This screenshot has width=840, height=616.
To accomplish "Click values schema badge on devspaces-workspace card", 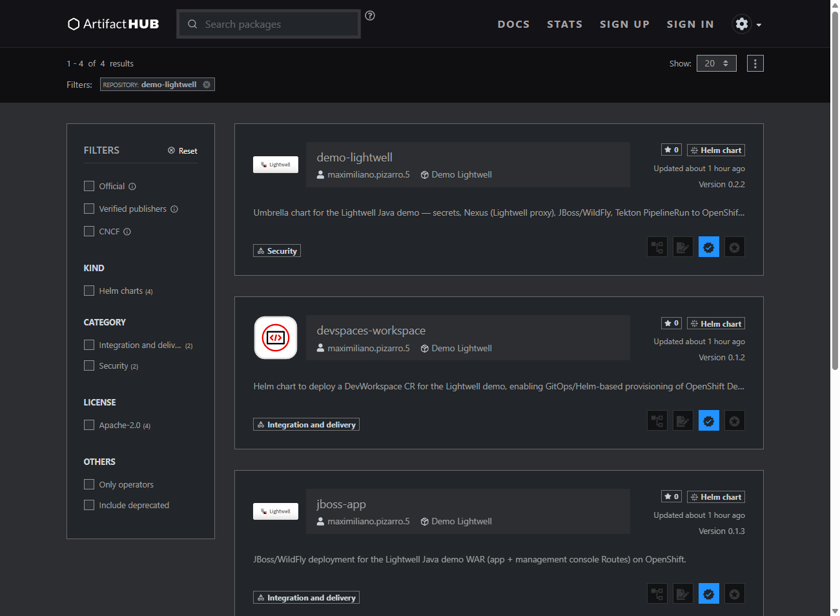I will [x=657, y=421].
